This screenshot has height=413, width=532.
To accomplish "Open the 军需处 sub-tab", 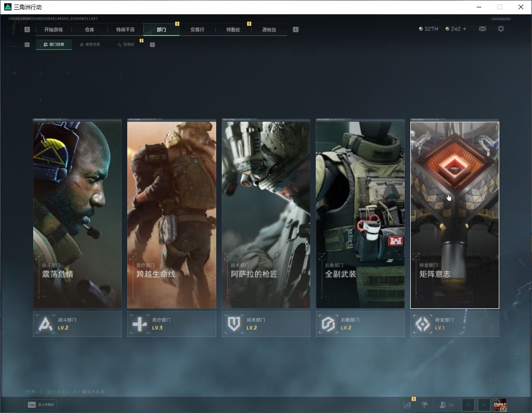I will point(126,44).
